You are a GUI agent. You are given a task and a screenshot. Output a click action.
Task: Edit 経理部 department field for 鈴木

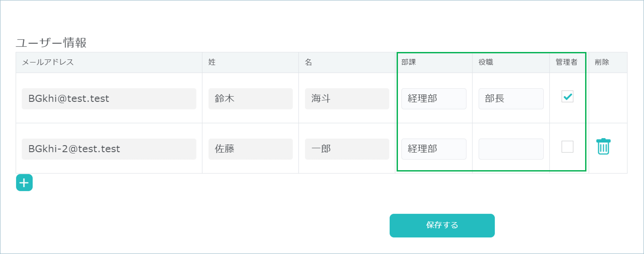433,99
